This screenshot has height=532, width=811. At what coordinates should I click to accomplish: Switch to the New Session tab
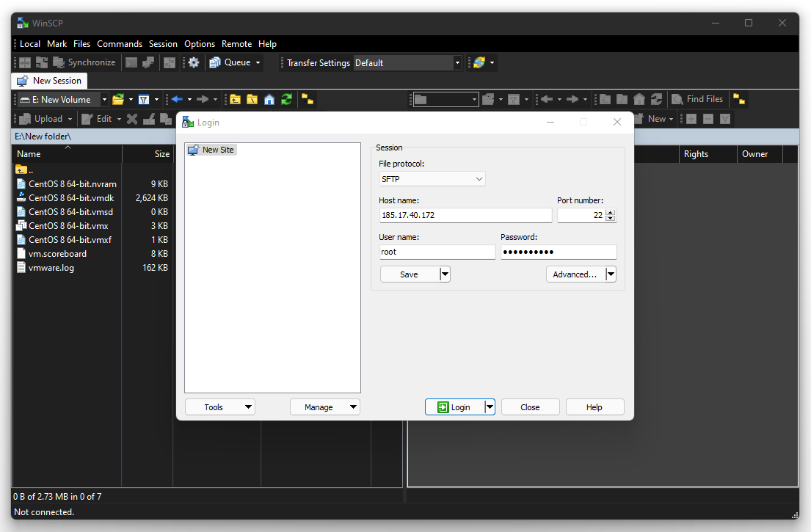49,81
